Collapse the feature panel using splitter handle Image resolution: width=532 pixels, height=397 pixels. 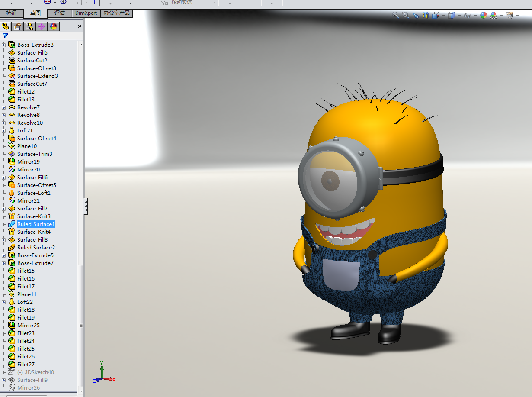pyautogui.click(x=86, y=206)
